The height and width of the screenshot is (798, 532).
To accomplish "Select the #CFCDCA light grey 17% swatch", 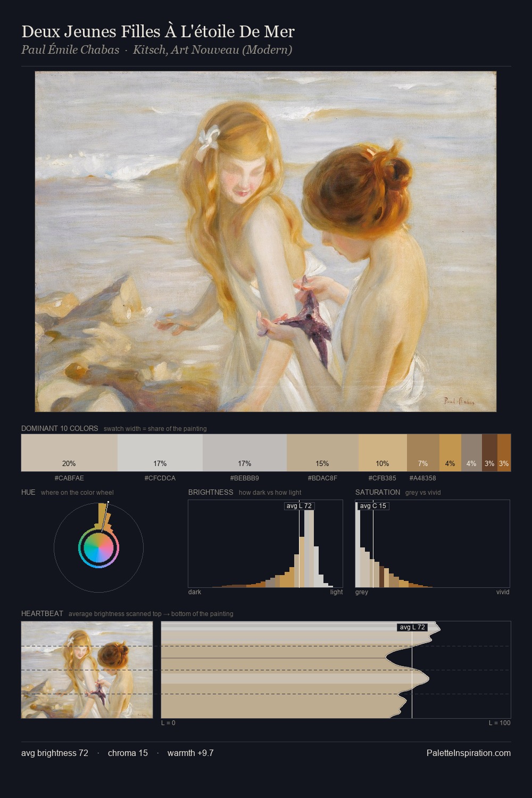I will 160,453.
